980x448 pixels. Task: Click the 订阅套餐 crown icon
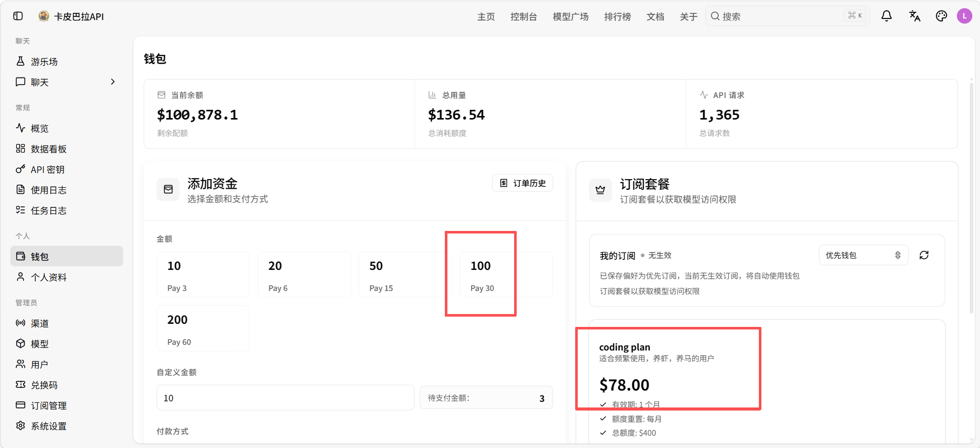600,190
